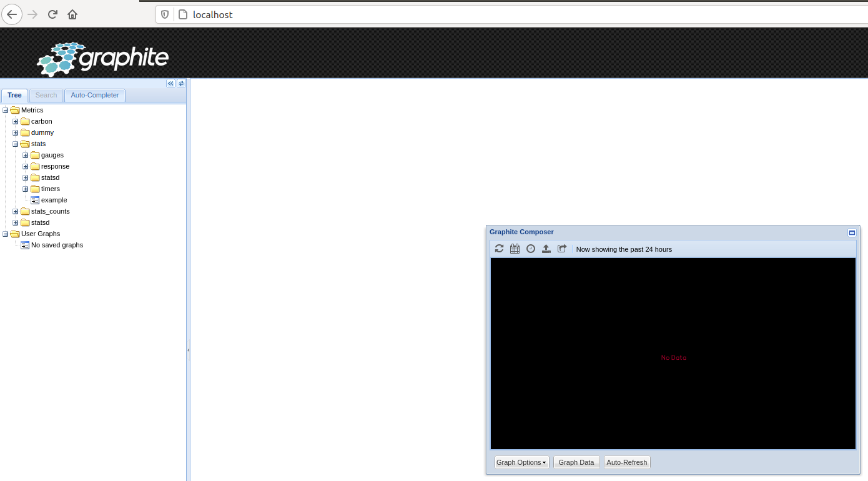Select the Tree tab
The width and height of the screenshot is (868, 481).
(x=14, y=96)
